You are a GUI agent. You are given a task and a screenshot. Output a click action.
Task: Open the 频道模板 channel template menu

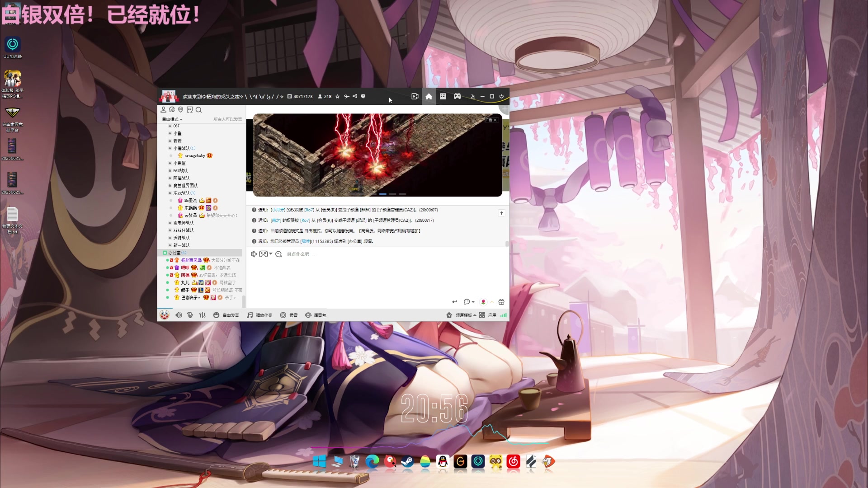461,315
